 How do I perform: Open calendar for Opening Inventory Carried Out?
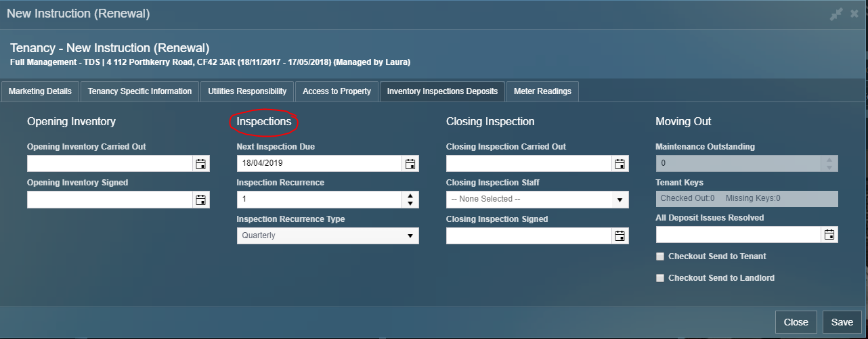[x=200, y=164]
